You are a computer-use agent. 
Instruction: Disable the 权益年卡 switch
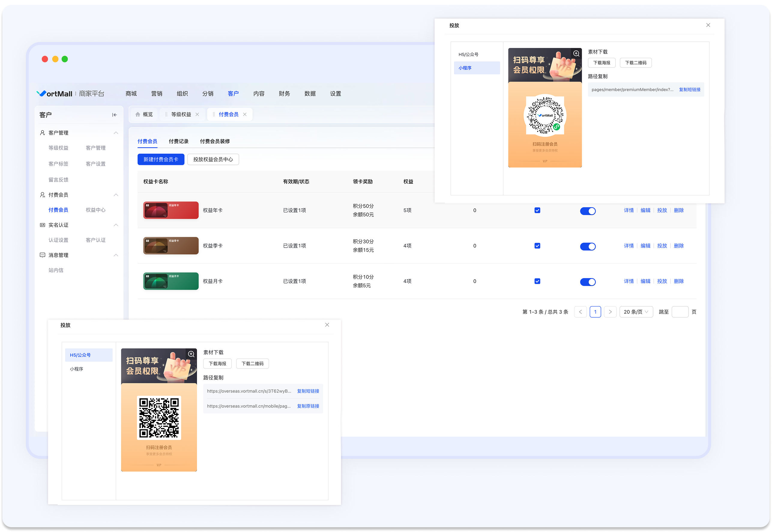[x=588, y=211]
